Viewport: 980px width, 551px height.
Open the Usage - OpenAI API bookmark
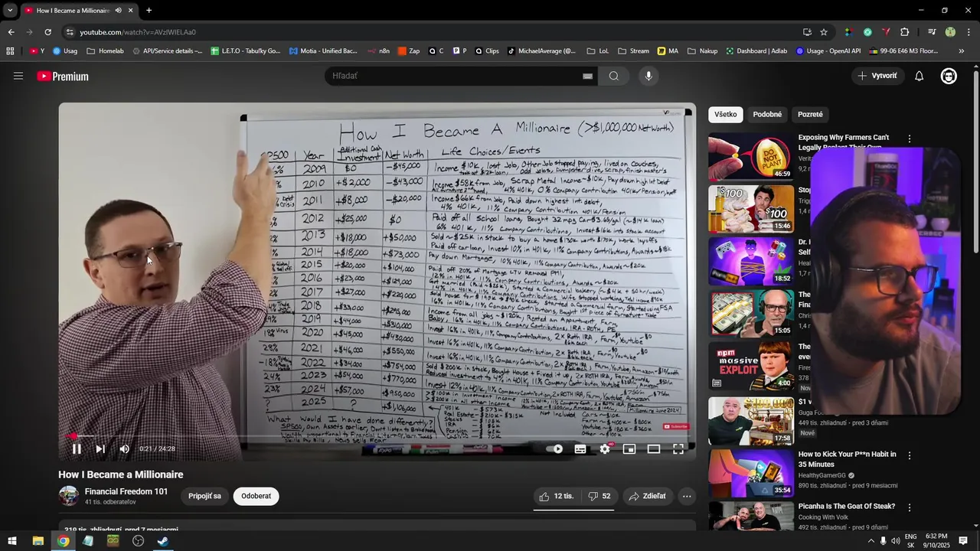pyautogui.click(x=828, y=51)
